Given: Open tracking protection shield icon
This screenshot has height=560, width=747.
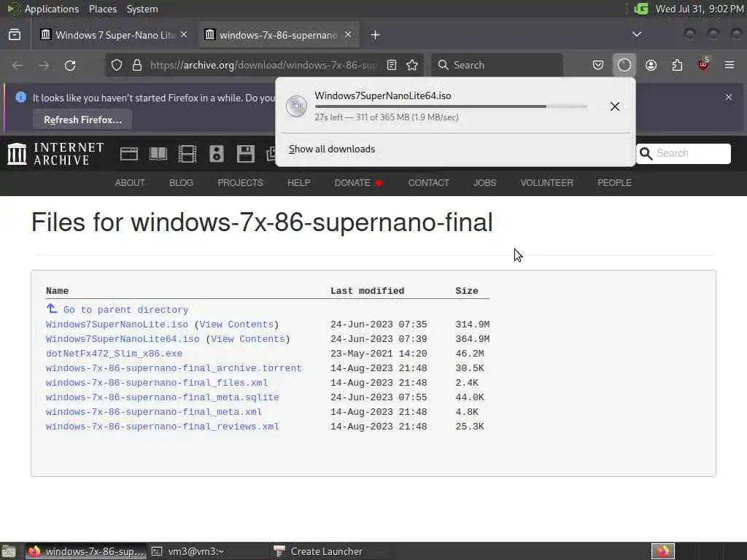Looking at the screenshot, I should tap(116, 65).
